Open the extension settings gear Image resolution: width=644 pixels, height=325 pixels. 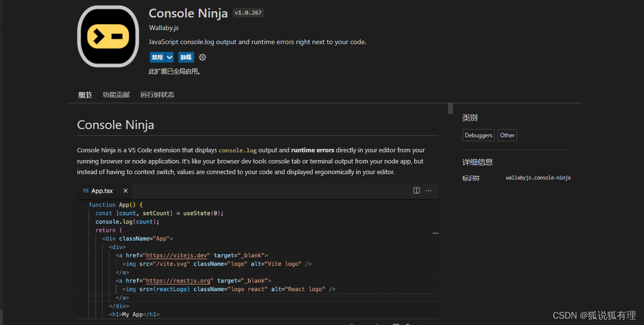pyautogui.click(x=203, y=57)
